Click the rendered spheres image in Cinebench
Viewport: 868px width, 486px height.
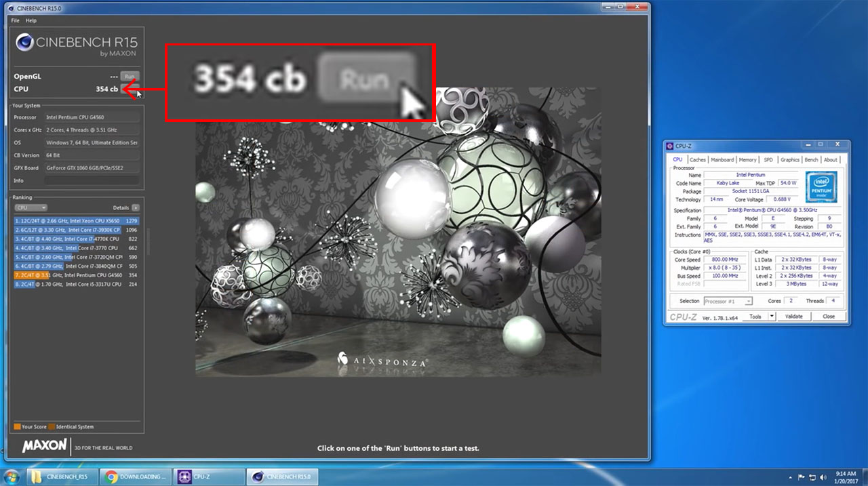tap(398, 230)
